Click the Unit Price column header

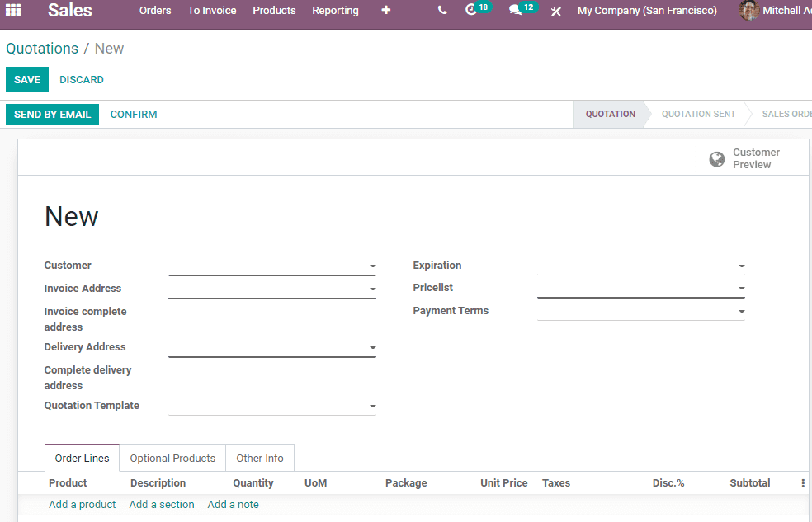[x=504, y=482]
